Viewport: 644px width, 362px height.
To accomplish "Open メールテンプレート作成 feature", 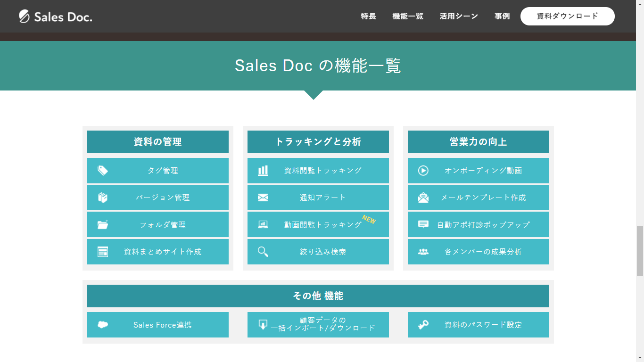I will [479, 197].
